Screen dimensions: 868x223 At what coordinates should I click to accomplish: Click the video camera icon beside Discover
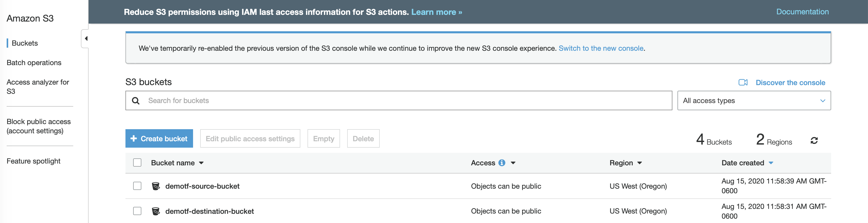743,83
